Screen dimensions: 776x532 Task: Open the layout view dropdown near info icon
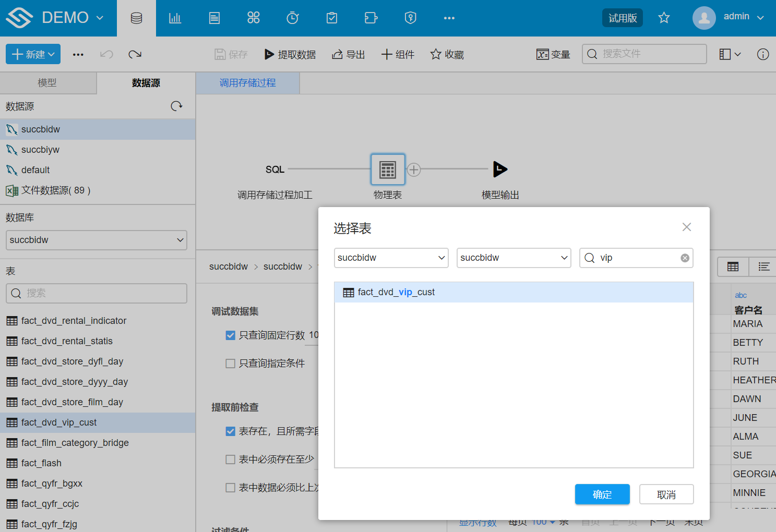coord(729,54)
